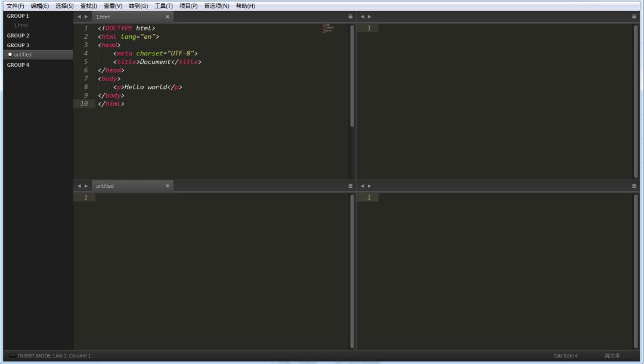Click the meta charset="UTF-8" line
Viewport: 644px width, 364px height.
(x=155, y=54)
